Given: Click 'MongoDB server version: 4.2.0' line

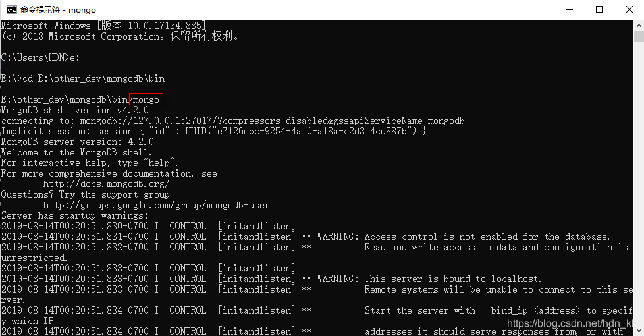Looking at the screenshot, I should point(78,142).
